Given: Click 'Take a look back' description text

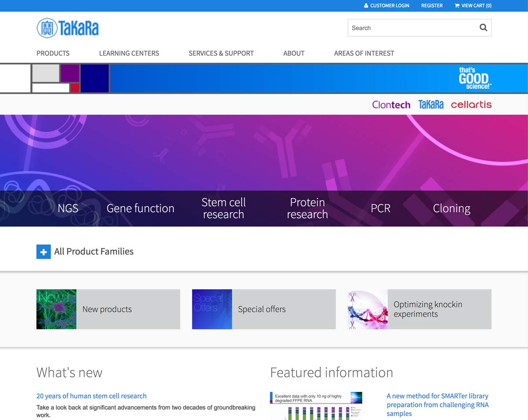Looking at the screenshot, I should 146,411.
